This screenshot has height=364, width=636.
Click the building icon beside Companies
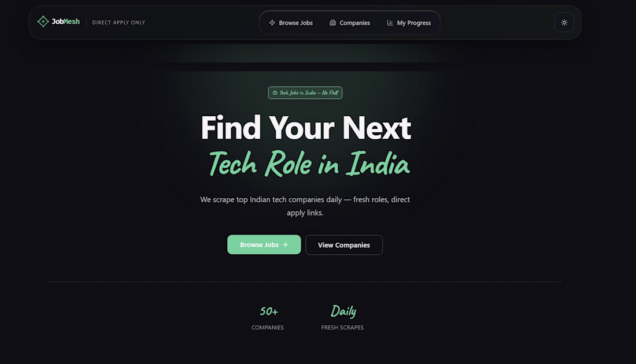(332, 23)
